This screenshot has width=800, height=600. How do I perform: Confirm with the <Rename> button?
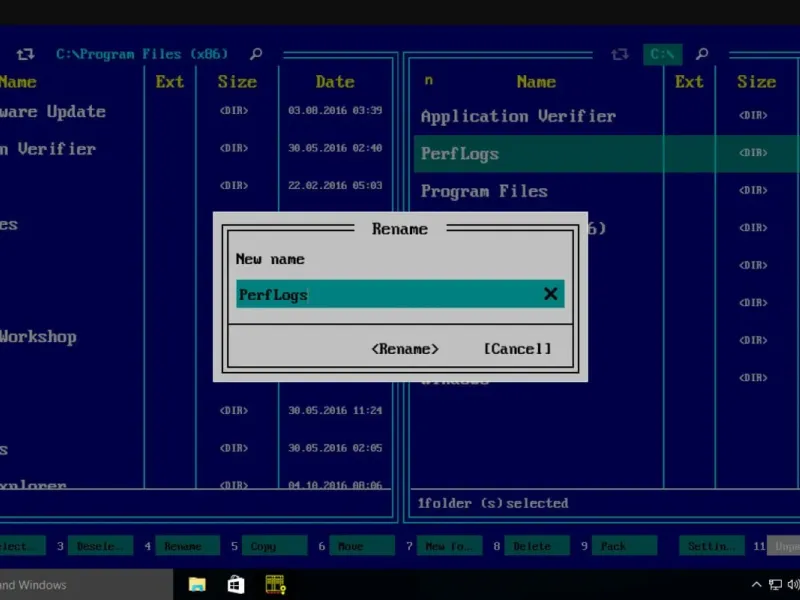pos(405,349)
